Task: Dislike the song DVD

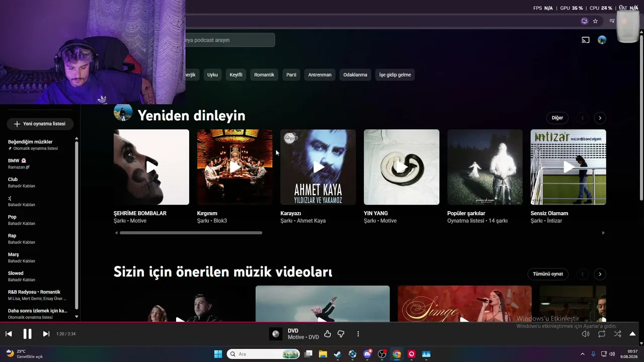Action: [x=341, y=334]
